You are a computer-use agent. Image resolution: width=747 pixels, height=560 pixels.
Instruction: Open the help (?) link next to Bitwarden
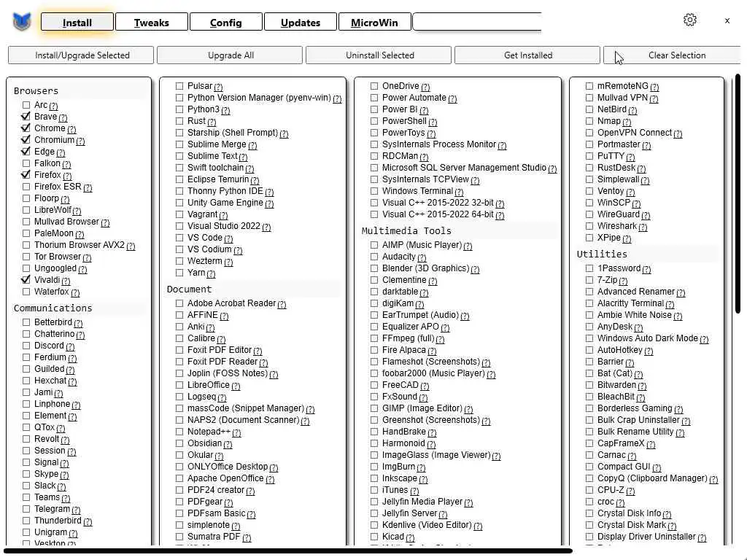click(642, 386)
